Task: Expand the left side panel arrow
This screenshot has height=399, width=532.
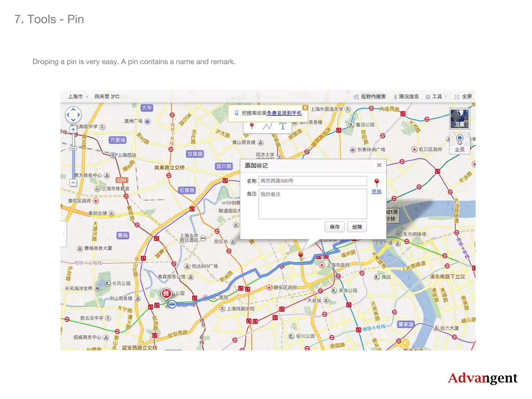Action: coord(64,234)
